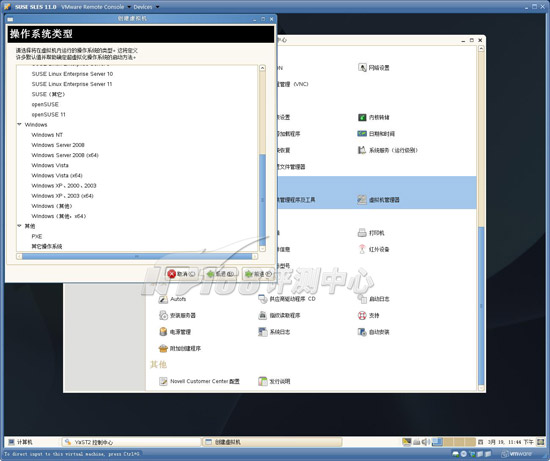The image size is (550, 461).
Task: Select the openSUSE 11 entry
Action: (48, 115)
